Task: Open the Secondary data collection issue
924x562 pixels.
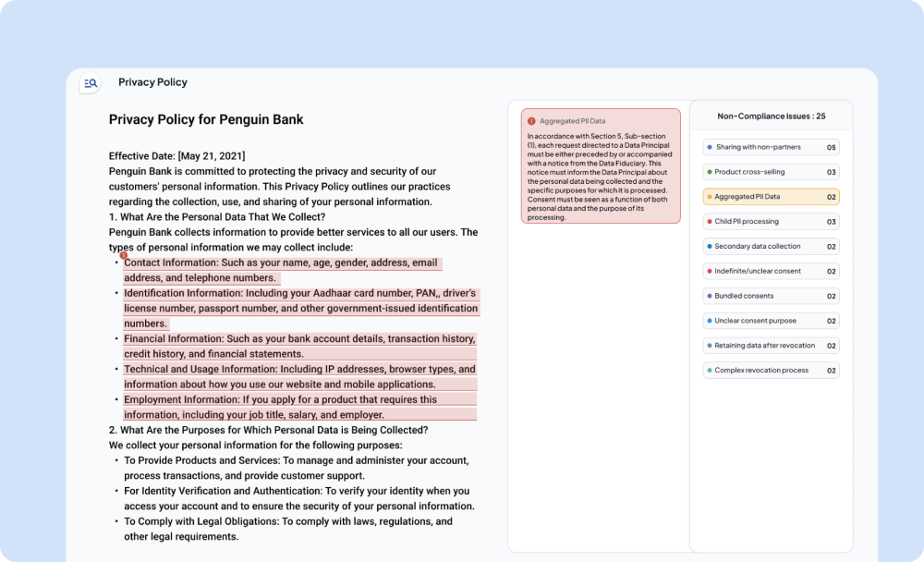Action: coord(771,247)
